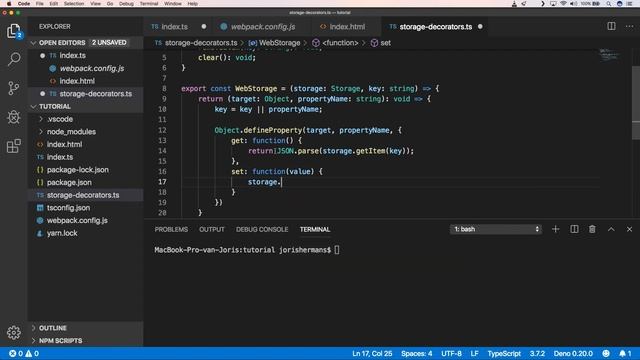
Task: Collapse the TUTORIAL folder section
Action: (x=55, y=106)
